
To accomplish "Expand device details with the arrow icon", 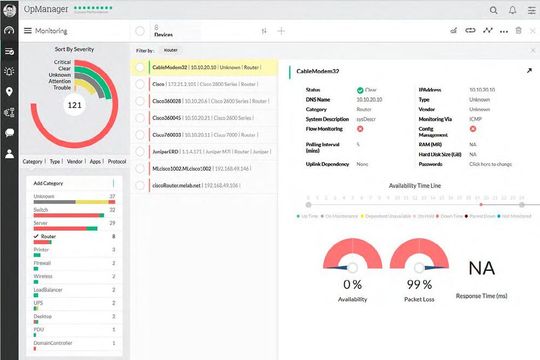I will [529, 71].
